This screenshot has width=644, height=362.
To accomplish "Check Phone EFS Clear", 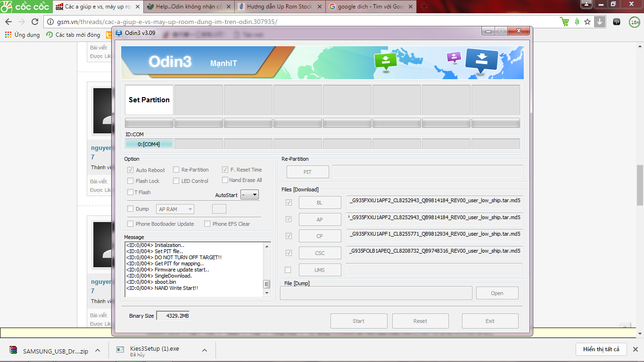I will click(207, 224).
